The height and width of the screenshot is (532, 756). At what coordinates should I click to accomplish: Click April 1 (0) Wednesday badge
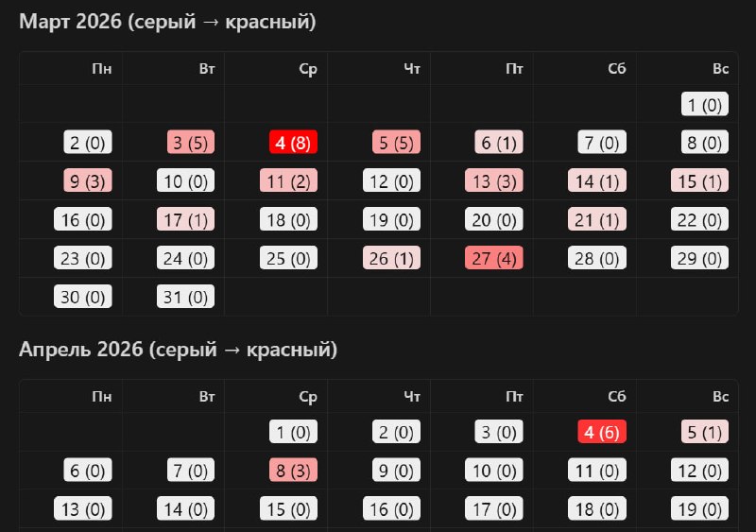tap(293, 432)
